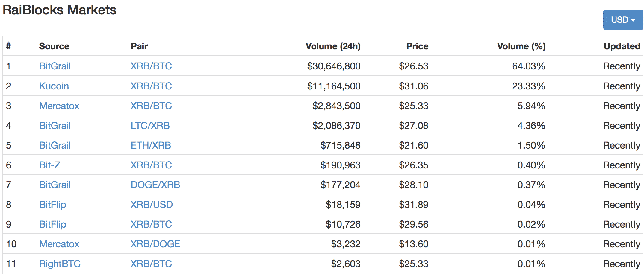The width and height of the screenshot is (644, 274).
Task: Open Mercatox link in row 3
Action: [x=59, y=106]
